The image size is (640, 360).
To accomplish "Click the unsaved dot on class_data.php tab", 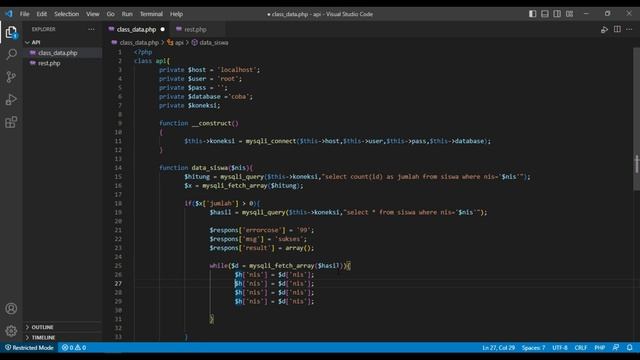I will point(162,29).
